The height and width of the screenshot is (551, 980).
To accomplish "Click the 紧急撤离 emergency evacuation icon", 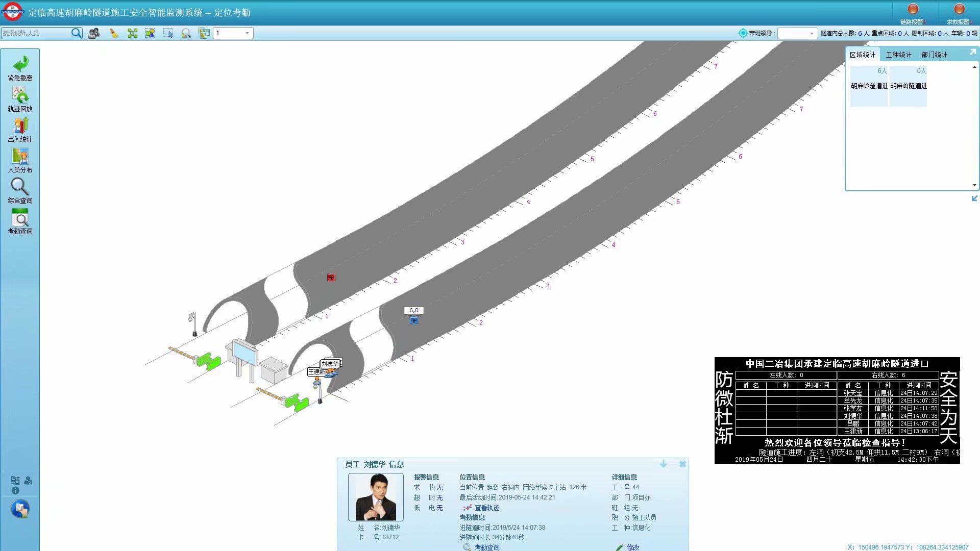I will click(x=20, y=65).
